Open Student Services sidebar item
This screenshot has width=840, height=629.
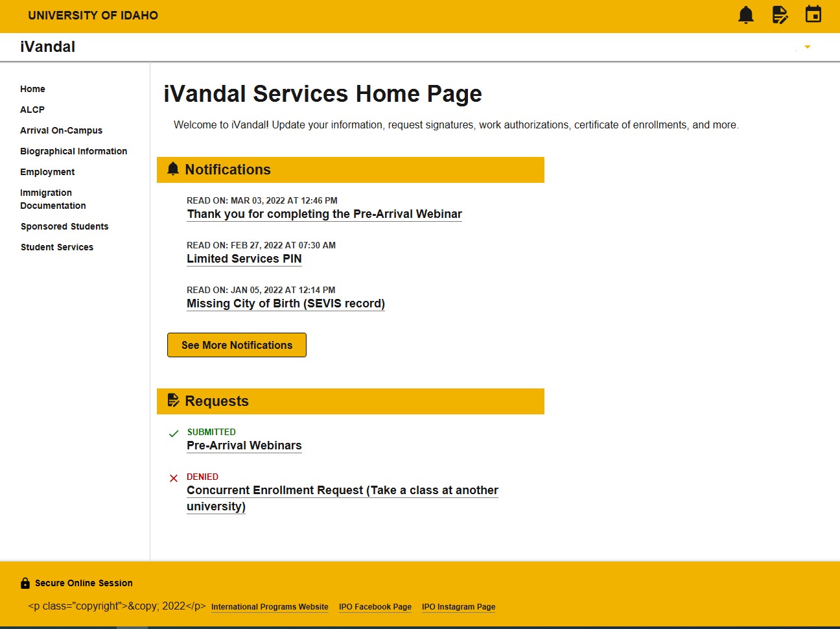tap(57, 247)
